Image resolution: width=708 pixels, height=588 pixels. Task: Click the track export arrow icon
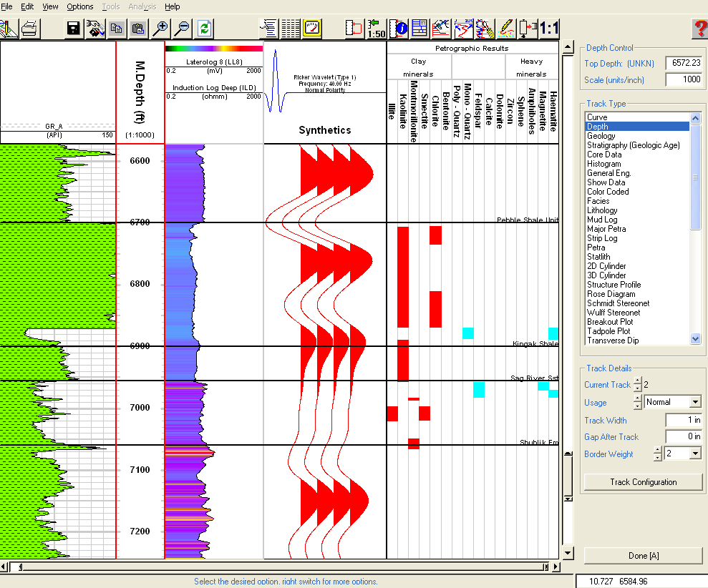tap(528, 29)
